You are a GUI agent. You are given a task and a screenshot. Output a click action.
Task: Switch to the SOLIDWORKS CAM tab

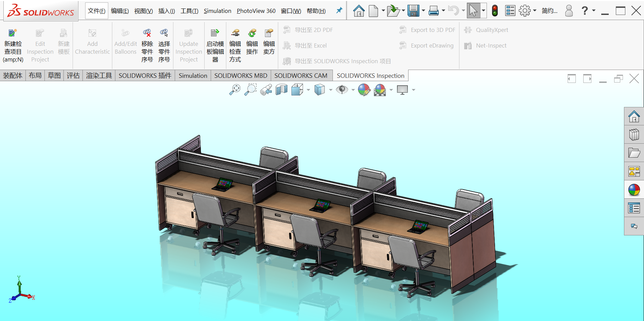click(301, 75)
